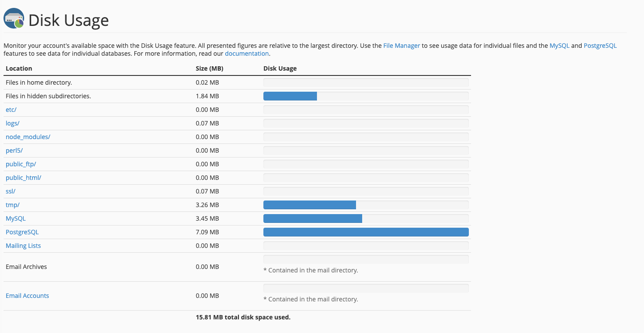644x333 pixels.
Task: Click the Size (MB) column header
Action: pyautogui.click(x=209, y=68)
